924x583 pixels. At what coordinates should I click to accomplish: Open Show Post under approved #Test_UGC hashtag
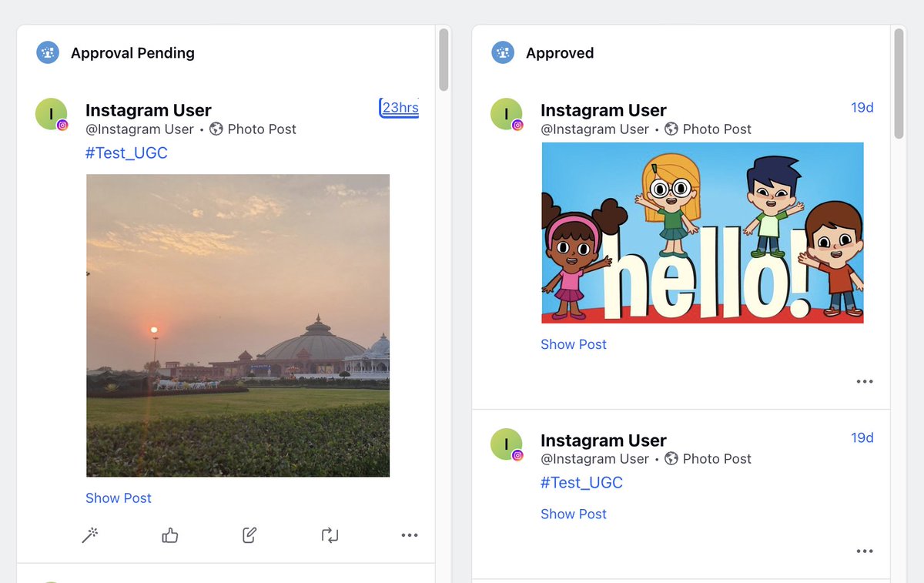[x=574, y=514]
